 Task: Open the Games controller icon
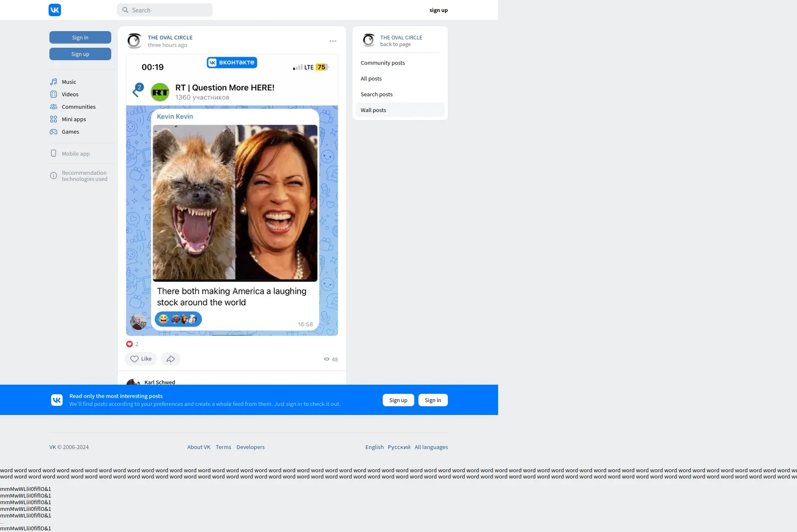[x=54, y=132]
